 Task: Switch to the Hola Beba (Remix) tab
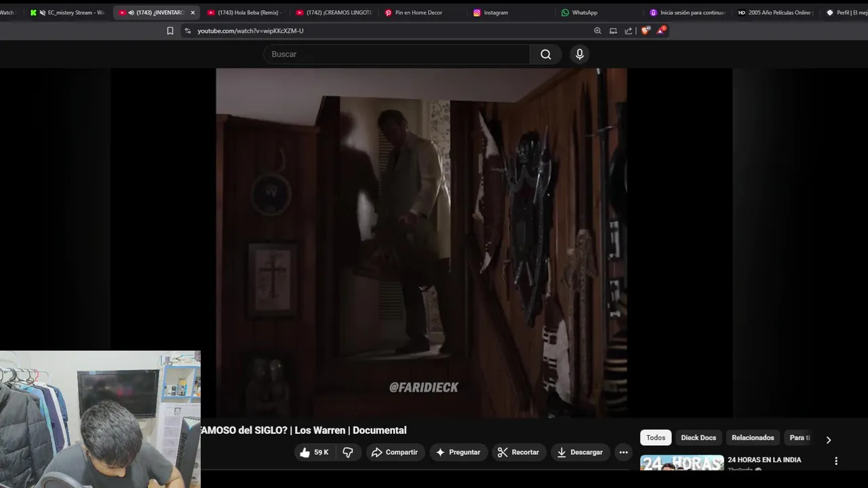[x=245, y=13]
